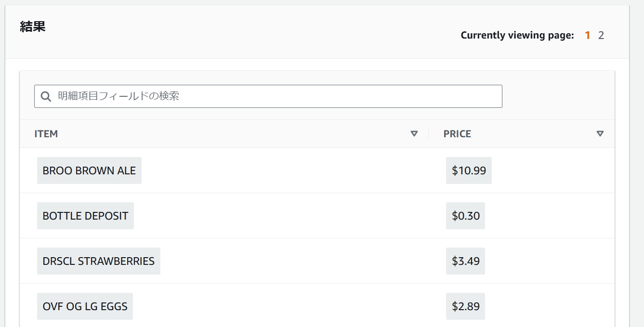Image resolution: width=644 pixels, height=327 pixels.
Task: Click the PRICE column header label
Action: pos(457,134)
